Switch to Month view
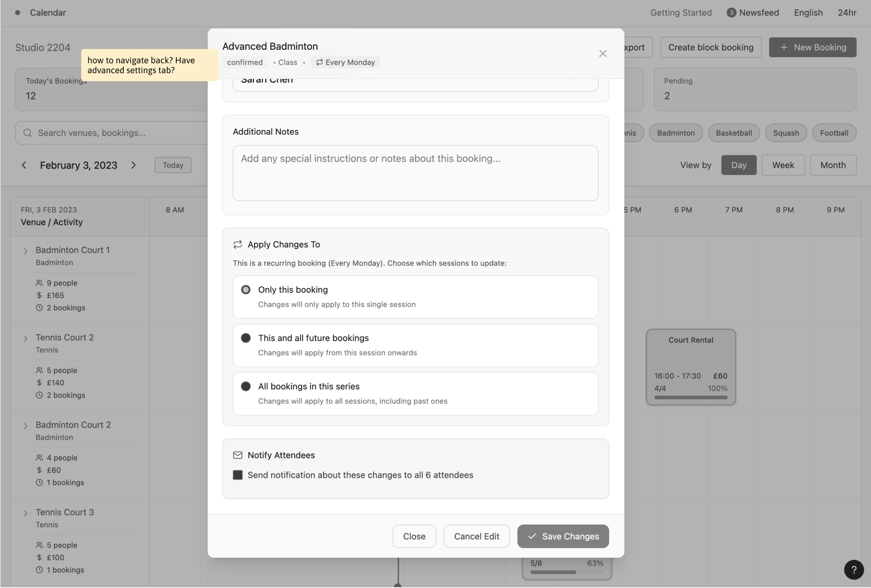 (832, 165)
